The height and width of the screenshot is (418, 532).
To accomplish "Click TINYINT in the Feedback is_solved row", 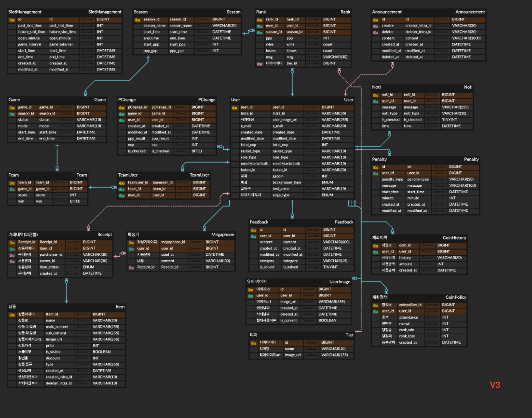I will point(330,267).
